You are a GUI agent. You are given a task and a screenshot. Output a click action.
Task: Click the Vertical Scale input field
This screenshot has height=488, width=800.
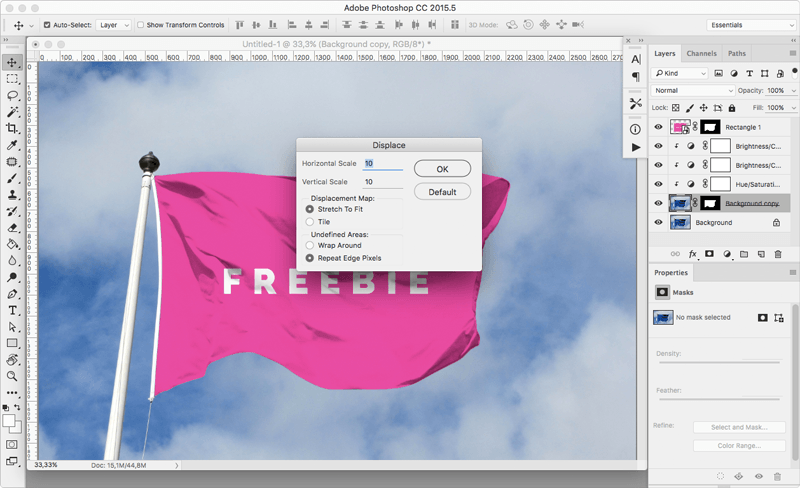(x=383, y=182)
